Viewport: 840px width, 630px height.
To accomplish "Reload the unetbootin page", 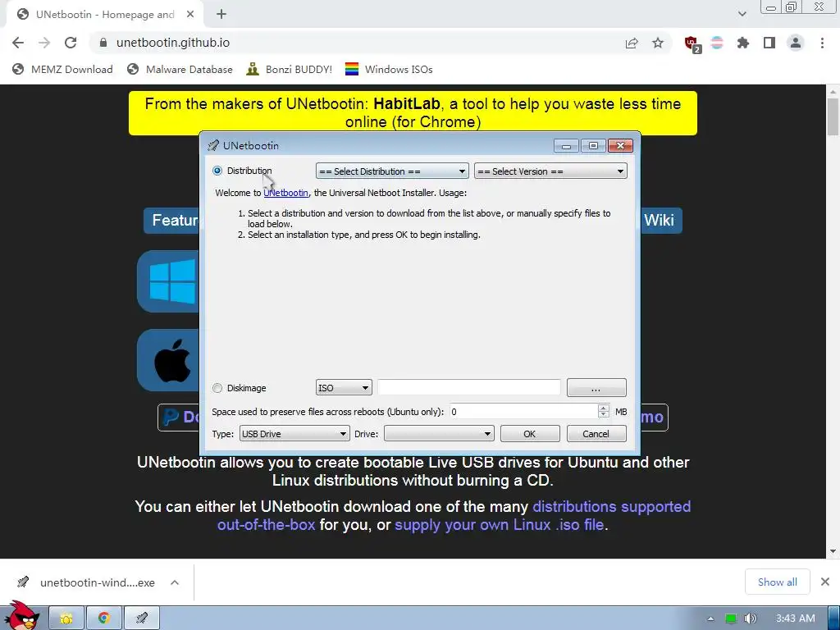I will (x=71, y=43).
